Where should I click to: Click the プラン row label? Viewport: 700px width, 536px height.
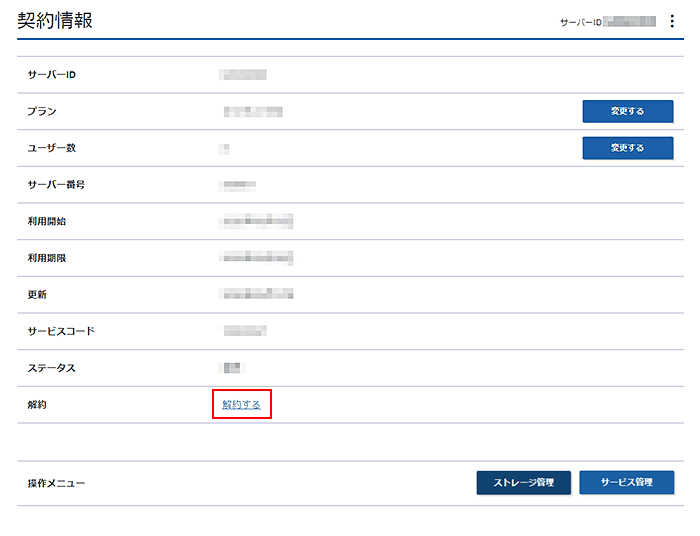click(42, 111)
